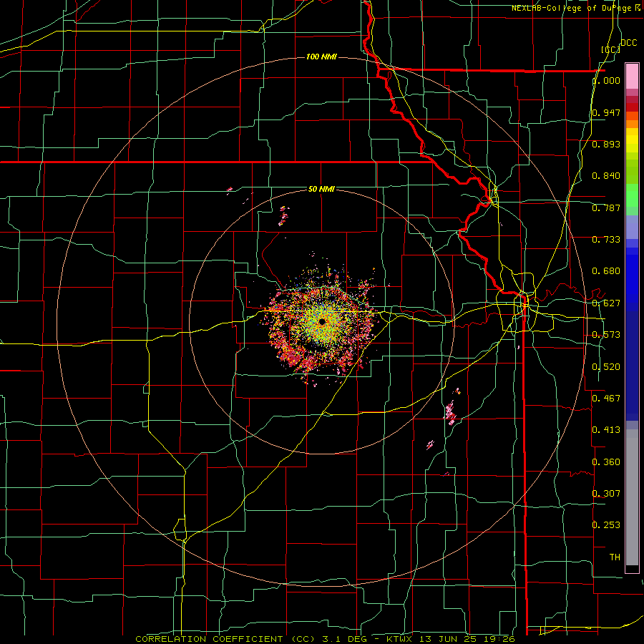Select the 0.787 legend value

tap(606, 208)
